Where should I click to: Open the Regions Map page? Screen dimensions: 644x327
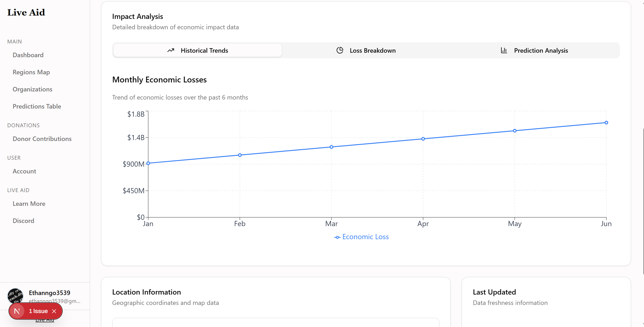(31, 72)
